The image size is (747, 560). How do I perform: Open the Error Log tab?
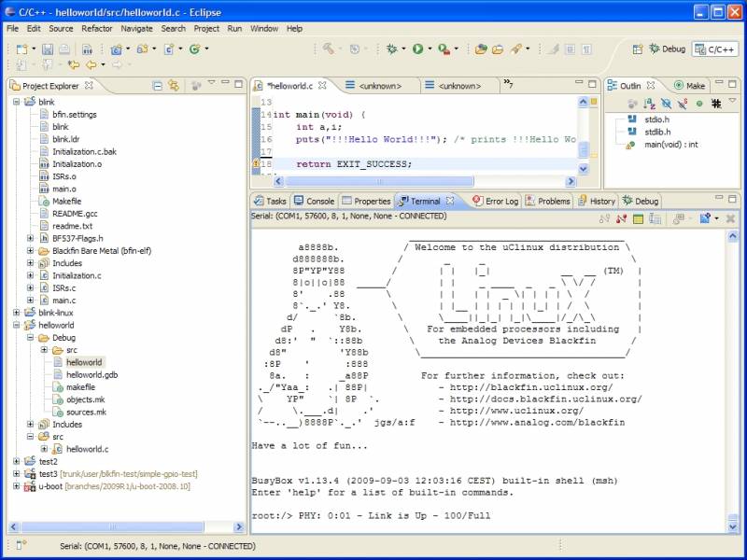(496, 201)
